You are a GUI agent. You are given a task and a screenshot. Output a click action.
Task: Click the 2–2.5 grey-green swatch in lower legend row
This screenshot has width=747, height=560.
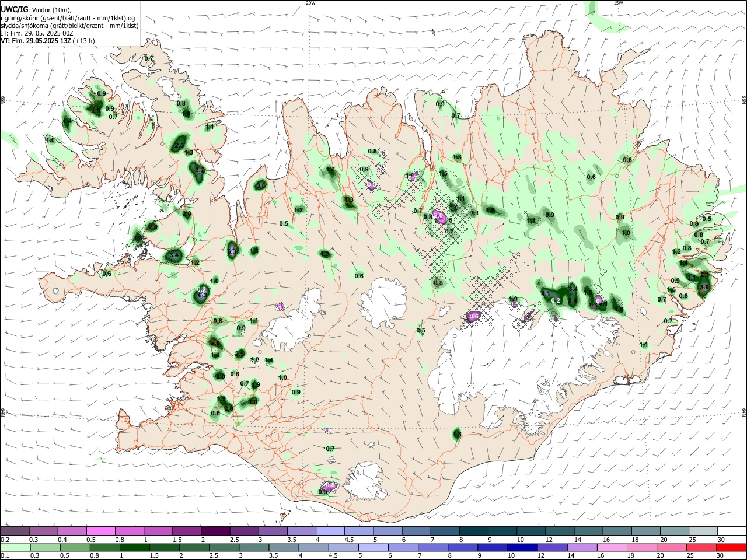[194, 547]
